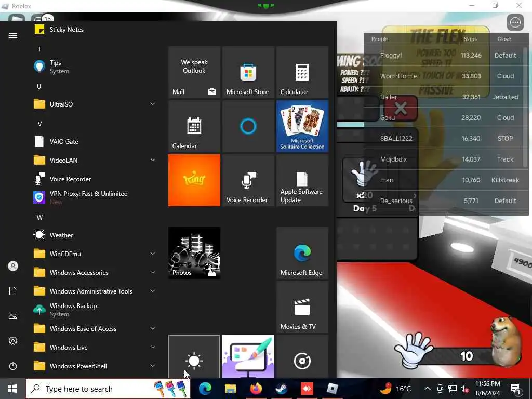Launch the Microsoft Edge tile
This screenshot has height=399, width=532.
[302, 253]
